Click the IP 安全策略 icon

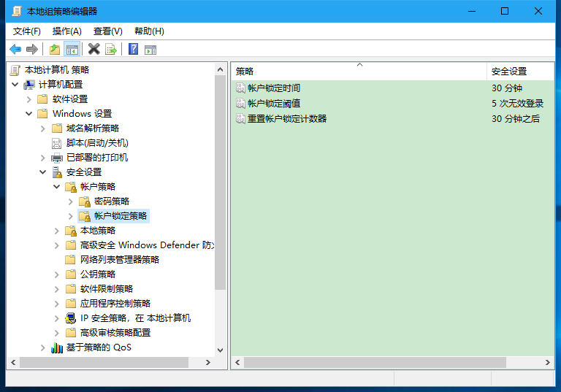coord(70,318)
